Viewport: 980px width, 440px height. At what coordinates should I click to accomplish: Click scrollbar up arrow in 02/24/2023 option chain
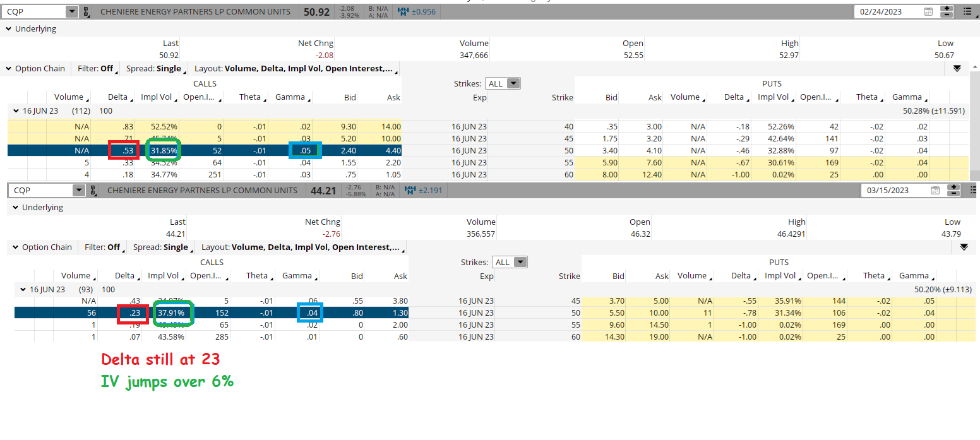[975, 66]
